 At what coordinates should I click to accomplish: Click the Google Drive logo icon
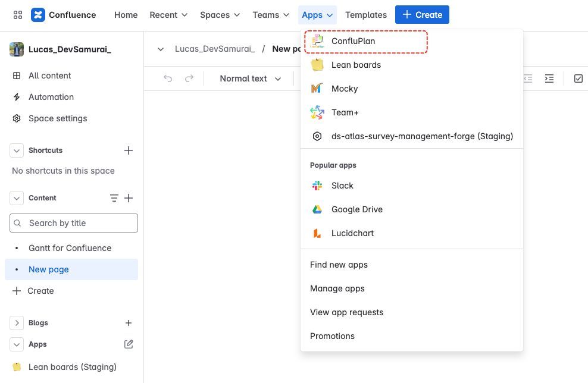click(317, 209)
